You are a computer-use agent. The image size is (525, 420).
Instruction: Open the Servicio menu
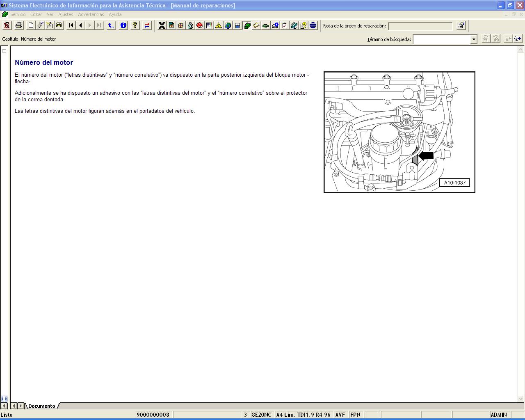18,14
